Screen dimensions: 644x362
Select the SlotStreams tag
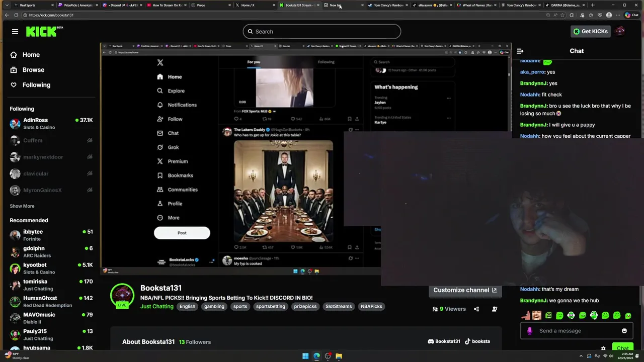pyautogui.click(x=339, y=307)
